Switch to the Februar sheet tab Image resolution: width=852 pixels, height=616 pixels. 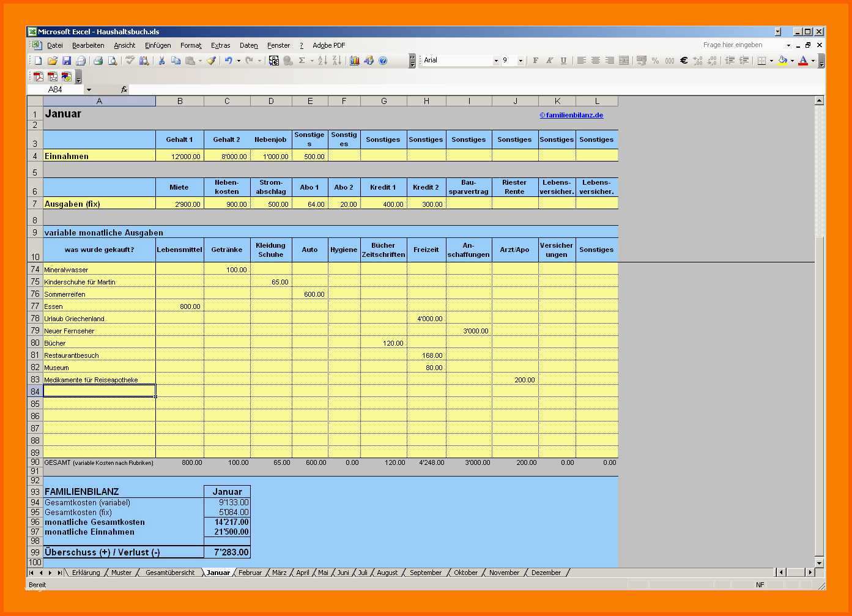250,573
